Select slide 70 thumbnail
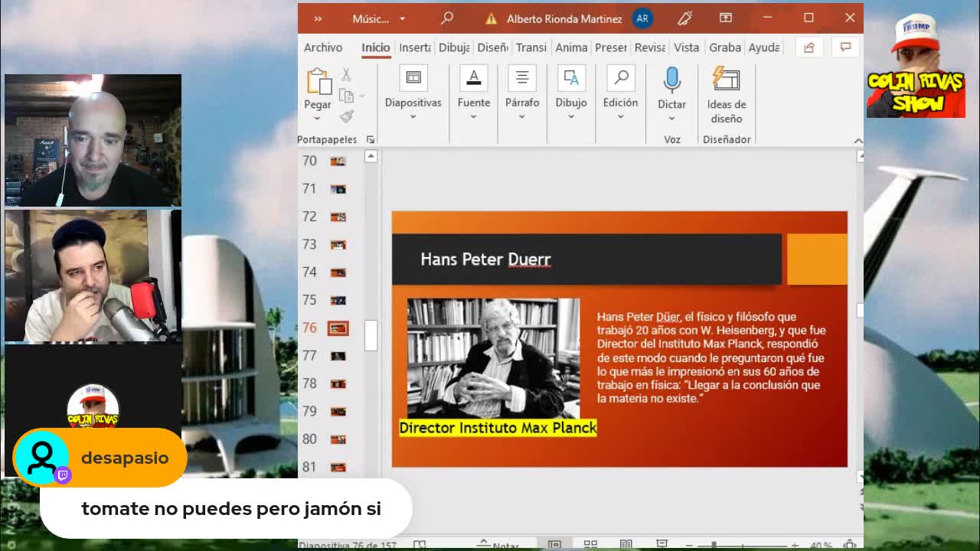 (338, 161)
